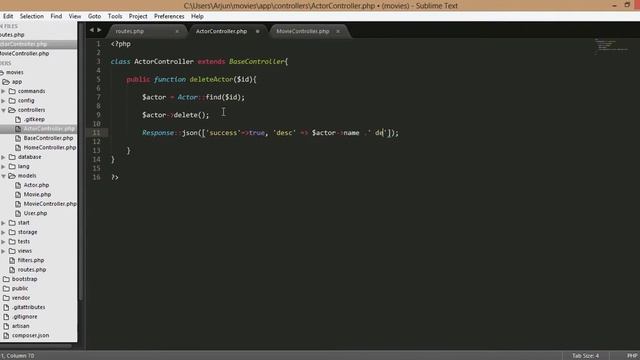This screenshot has height=360, width=640.
Task: Click the filters.php file icon
Action: point(12,260)
